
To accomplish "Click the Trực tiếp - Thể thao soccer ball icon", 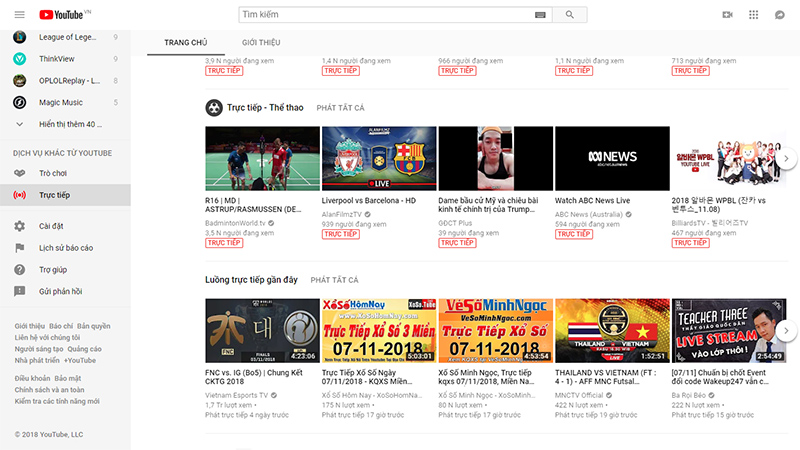I will coord(214,108).
